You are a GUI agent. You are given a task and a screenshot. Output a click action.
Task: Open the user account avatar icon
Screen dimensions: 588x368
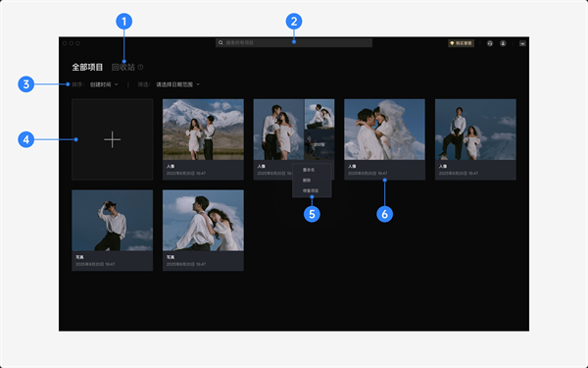click(503, 43)
